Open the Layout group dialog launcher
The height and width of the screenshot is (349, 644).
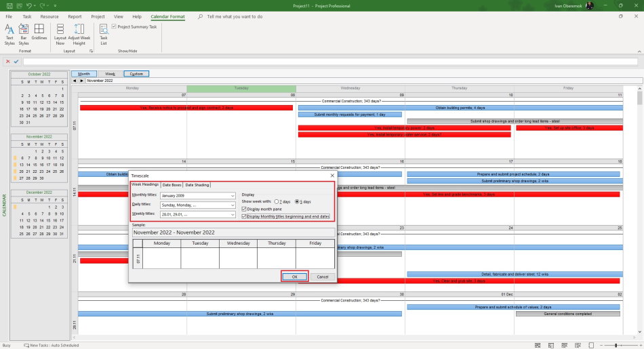tap(92, 51)
